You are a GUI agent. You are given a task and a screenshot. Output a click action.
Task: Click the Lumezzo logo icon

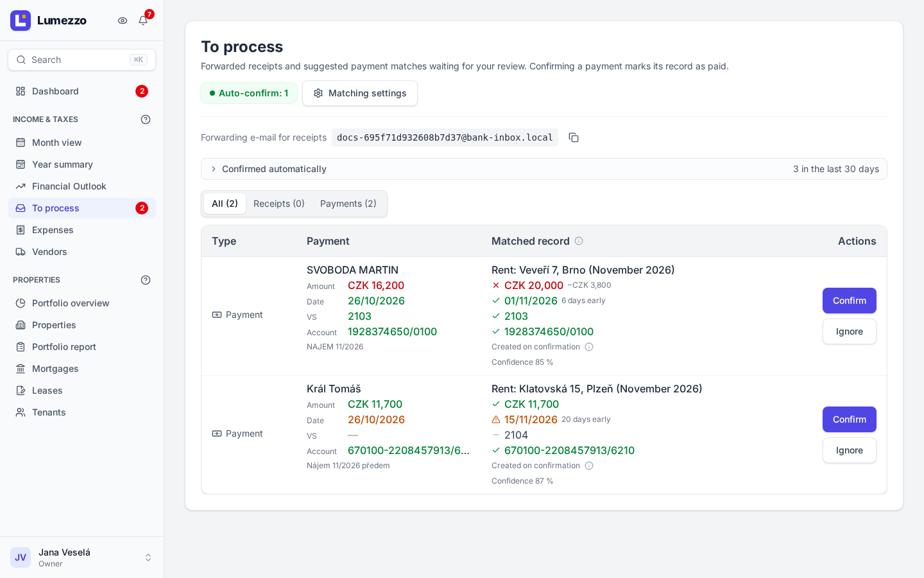(21, 21)
